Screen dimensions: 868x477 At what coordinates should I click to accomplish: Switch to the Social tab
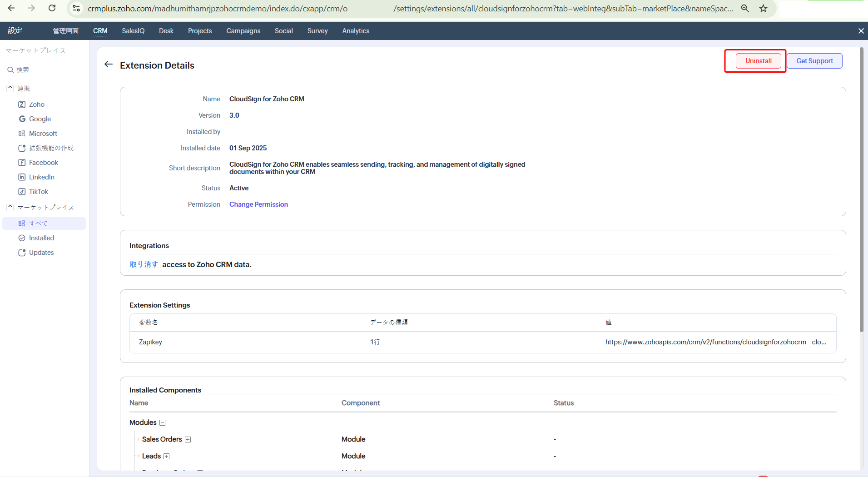pos(284,31)
